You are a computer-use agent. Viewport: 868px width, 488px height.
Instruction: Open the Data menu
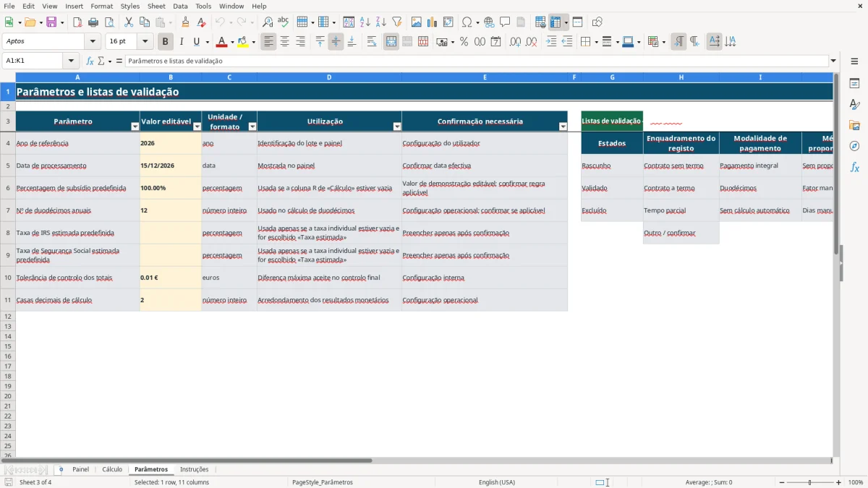180,6
